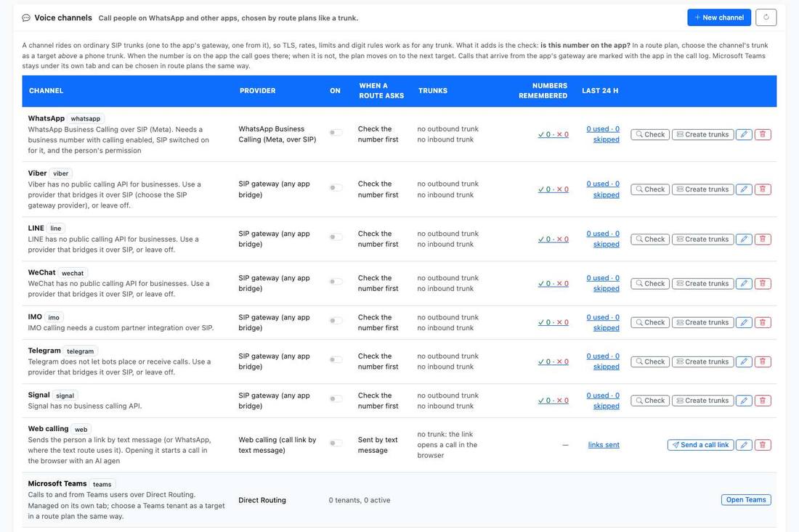The image size is (799, 532).
Task: Open remembered numbers count for WeChat
Action: pos(553,284)
